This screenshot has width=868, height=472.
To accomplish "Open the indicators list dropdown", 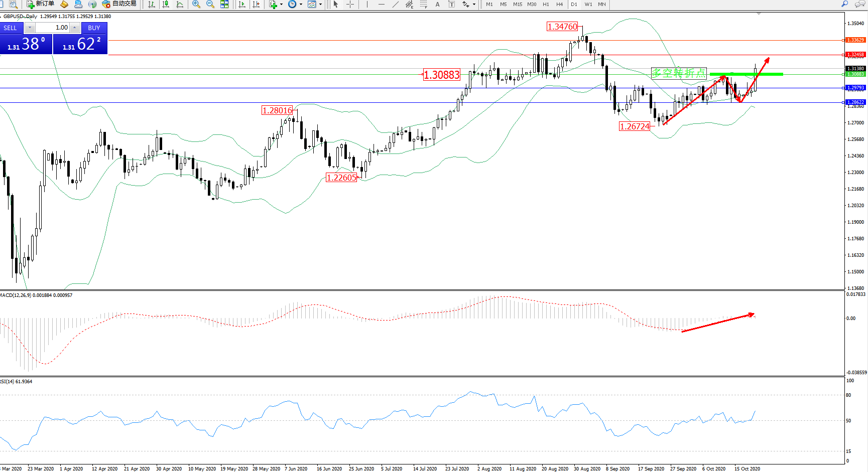I will [281, 4].
